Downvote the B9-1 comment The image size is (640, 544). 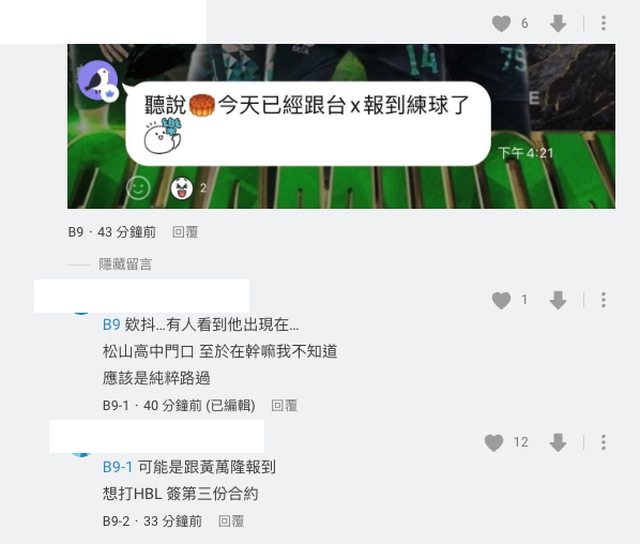point(558,300)
